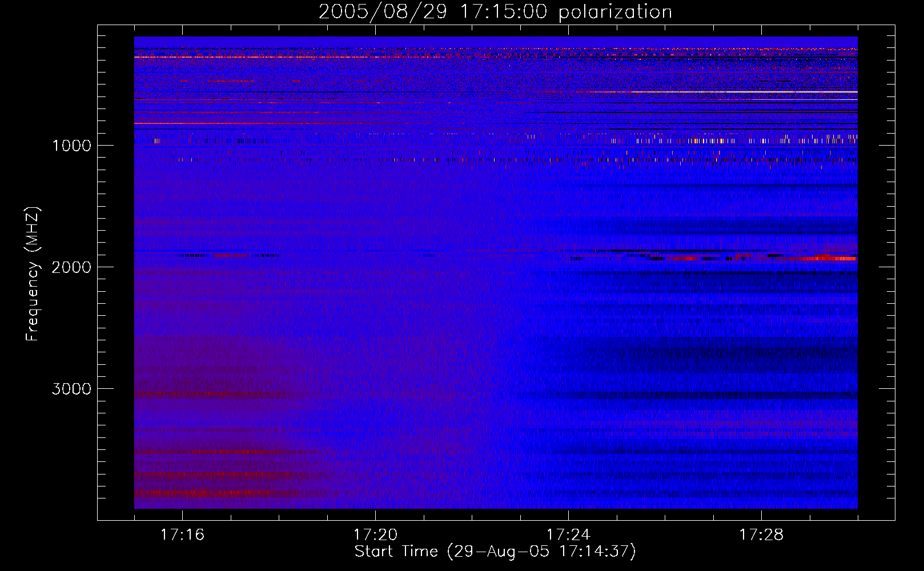Click the 2000 frequency tick label
Image resolution: width=924 pixels, height=571 pixels.
(71, 267)
